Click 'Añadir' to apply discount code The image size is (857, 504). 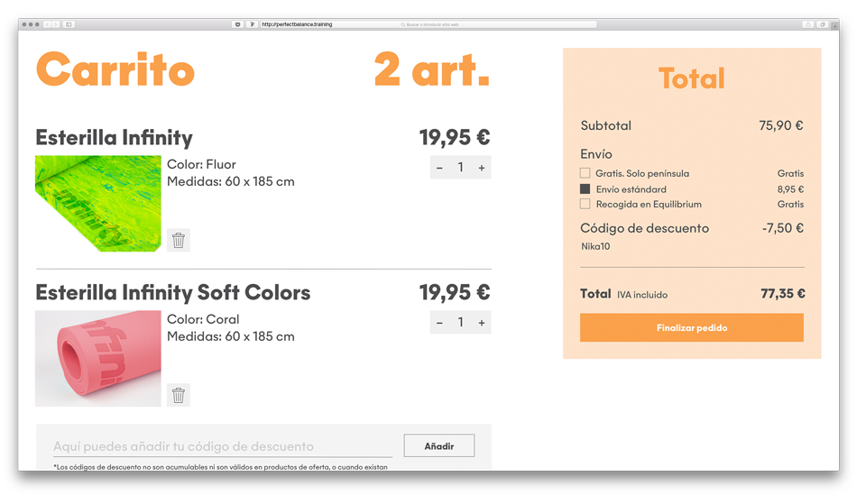(x=438, y=445)
